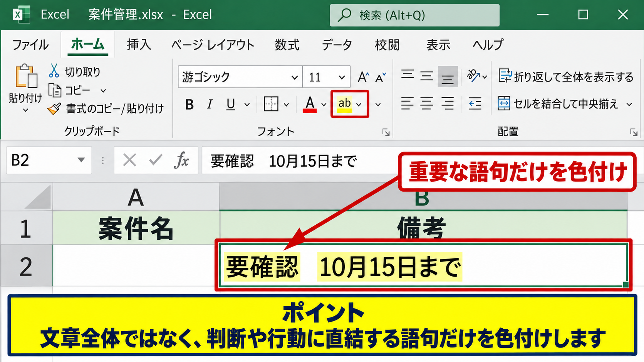Open the 游ゴシック font name dropdown
644x362 pixels.
point(295,77)
